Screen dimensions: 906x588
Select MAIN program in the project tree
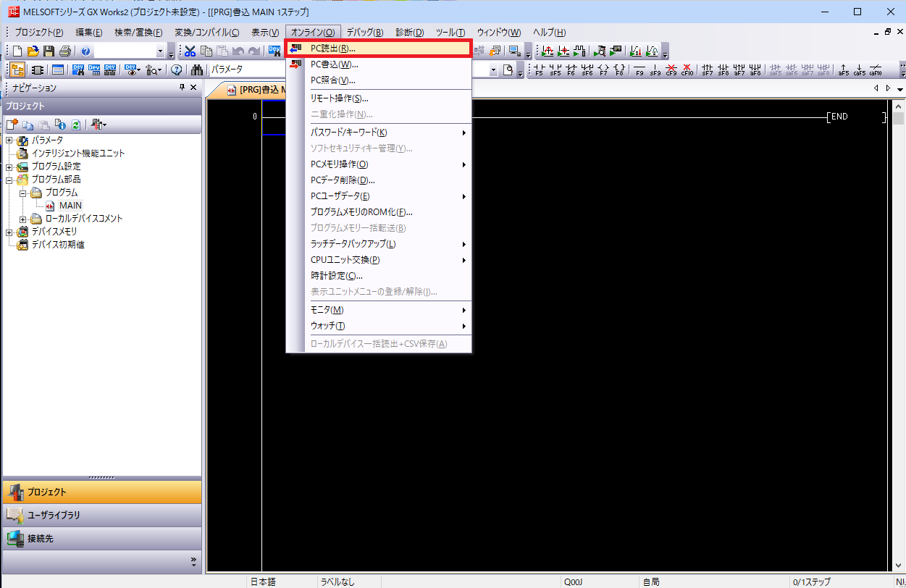click(x=71, y=206)
